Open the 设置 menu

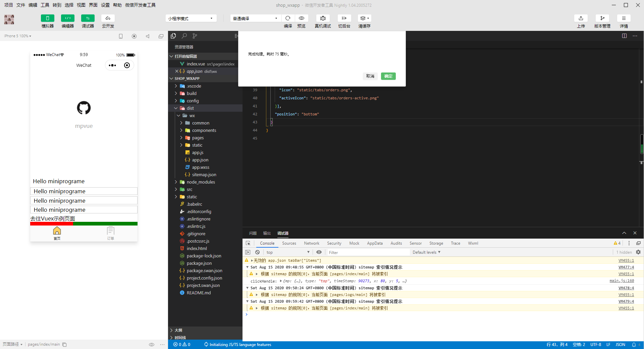click(x=105, y=5)
